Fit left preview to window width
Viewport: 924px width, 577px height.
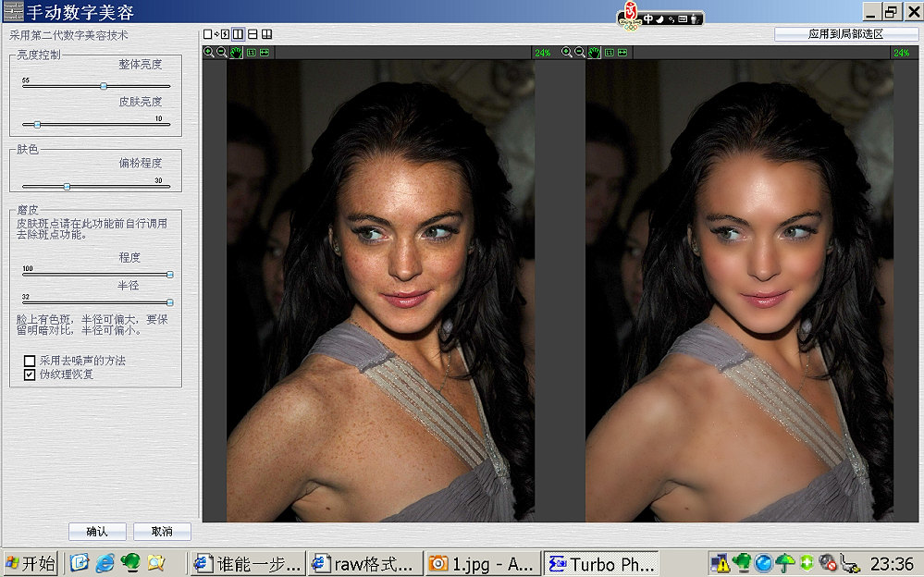(x=264, y=53)
